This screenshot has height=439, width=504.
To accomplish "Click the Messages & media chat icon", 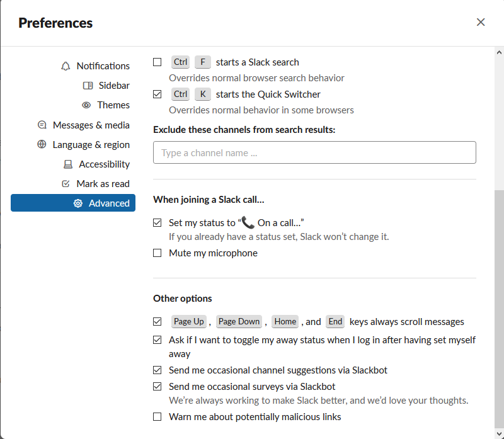I will [x=42, y=125].
